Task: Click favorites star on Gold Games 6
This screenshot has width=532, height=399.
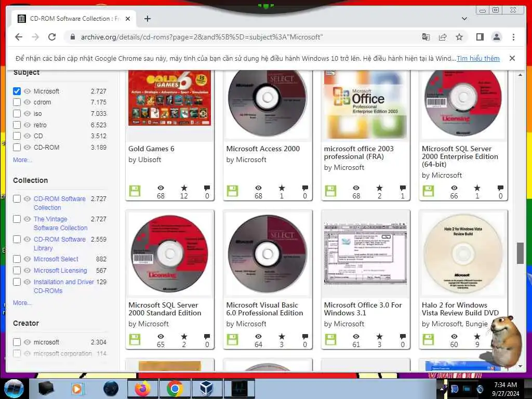Action: [x=184, y=188]
